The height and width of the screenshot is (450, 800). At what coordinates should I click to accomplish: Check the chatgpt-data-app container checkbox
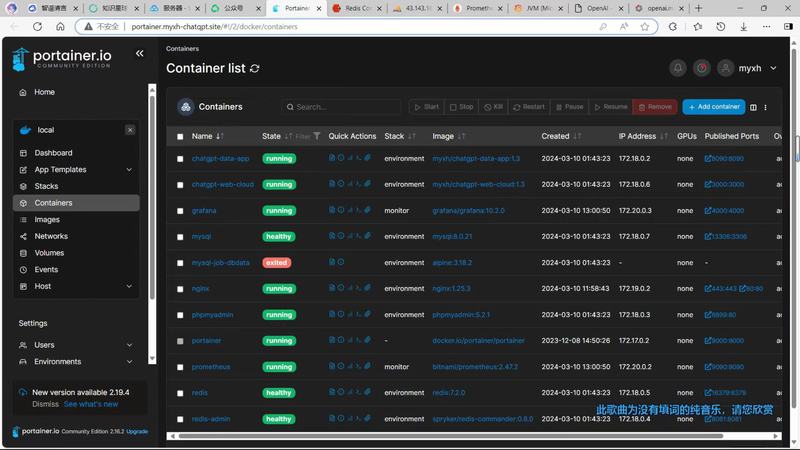pos(180,159)
